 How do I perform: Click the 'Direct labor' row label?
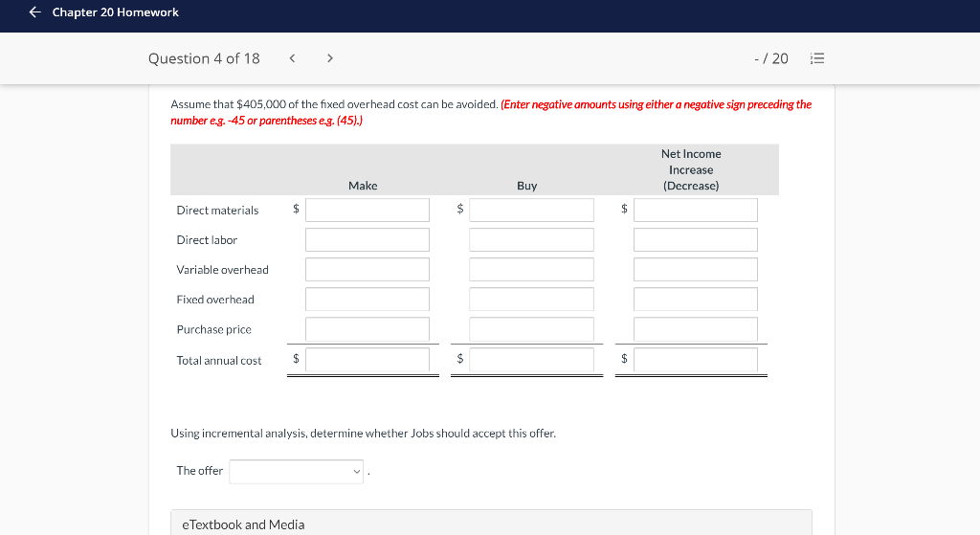[207, 240]
